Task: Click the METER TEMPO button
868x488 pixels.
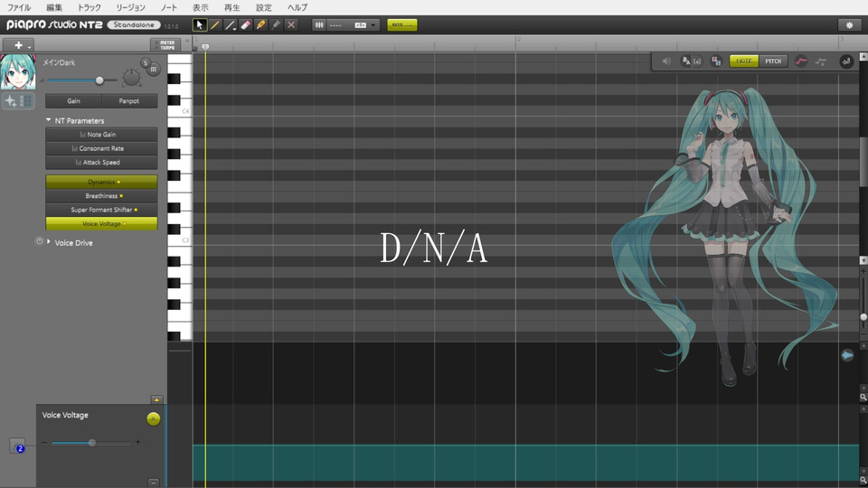Action: coord(165,45)
